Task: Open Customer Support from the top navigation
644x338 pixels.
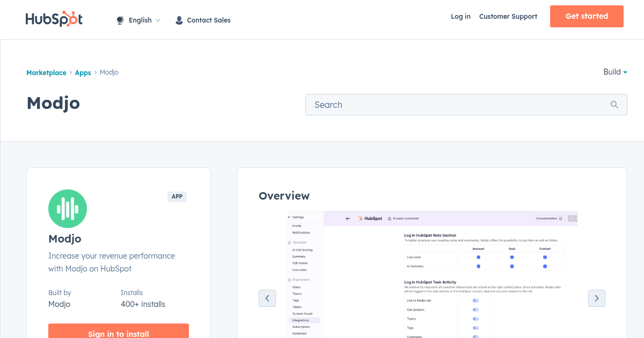Action: pyautogui.click(x=508, y=17)
